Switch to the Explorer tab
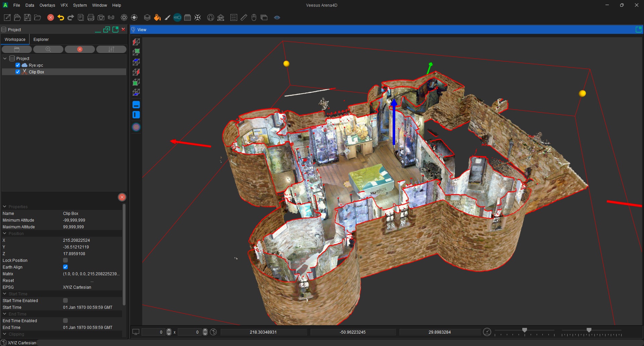This screenshot has width=644, height=346. (x=41, y=39)
